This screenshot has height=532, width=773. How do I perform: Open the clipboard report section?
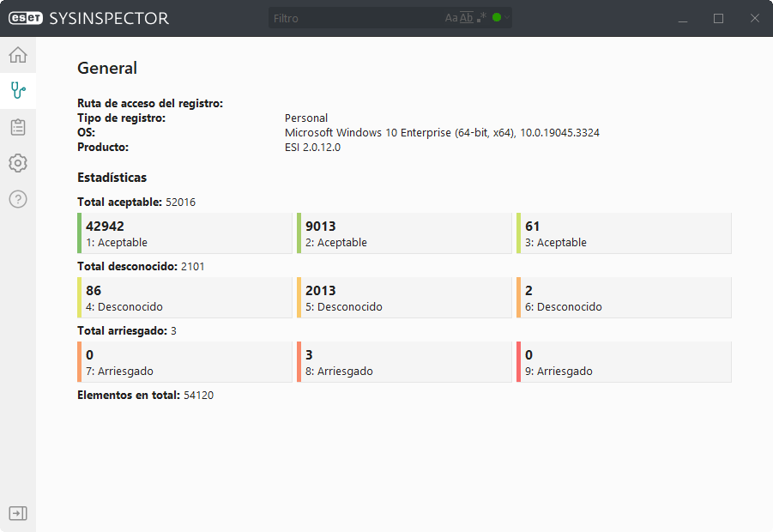coord(18,127)
